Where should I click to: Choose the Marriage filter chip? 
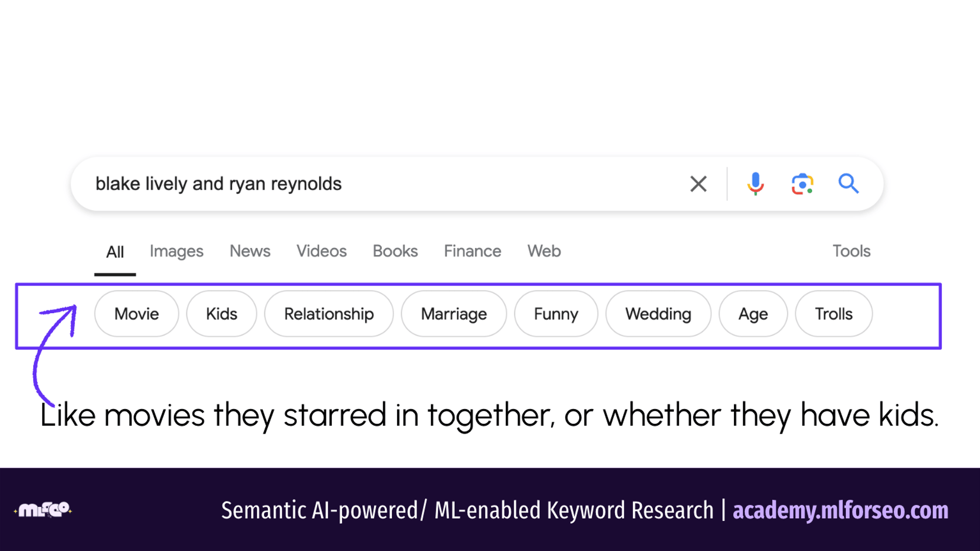(x=454, y=314)
